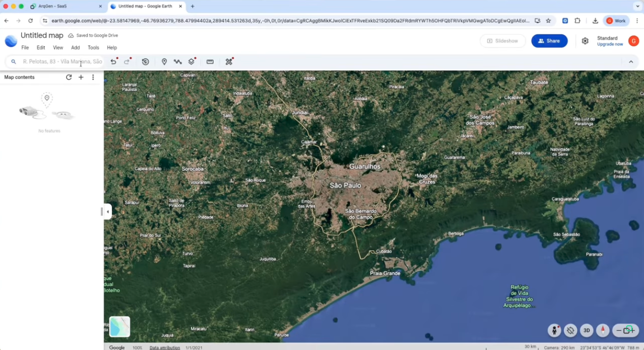Switch to the ArqGen - SaaS tab
Screen dimensions: 644x350
(66, 6)
